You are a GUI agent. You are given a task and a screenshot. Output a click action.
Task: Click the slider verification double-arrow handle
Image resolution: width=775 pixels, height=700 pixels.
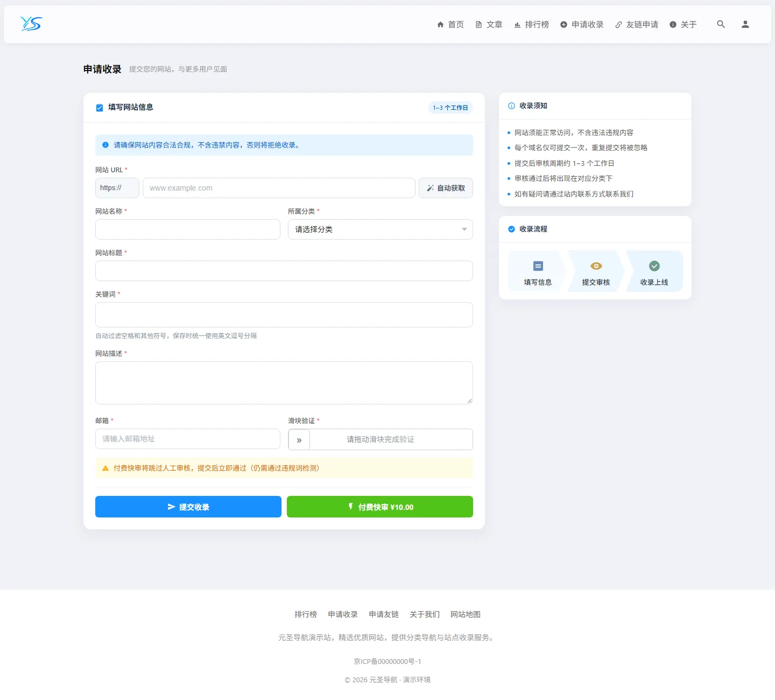pyautogui.click(x=299, y=439)
